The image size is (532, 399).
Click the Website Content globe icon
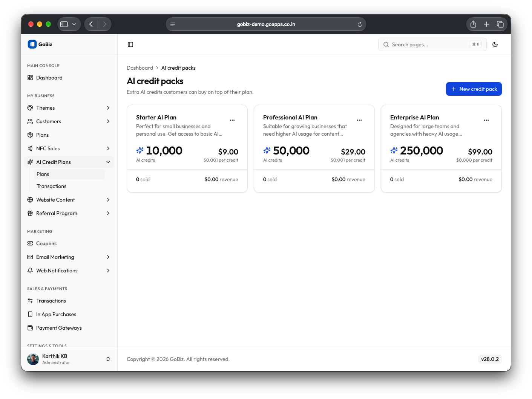[x=30, y=200]
